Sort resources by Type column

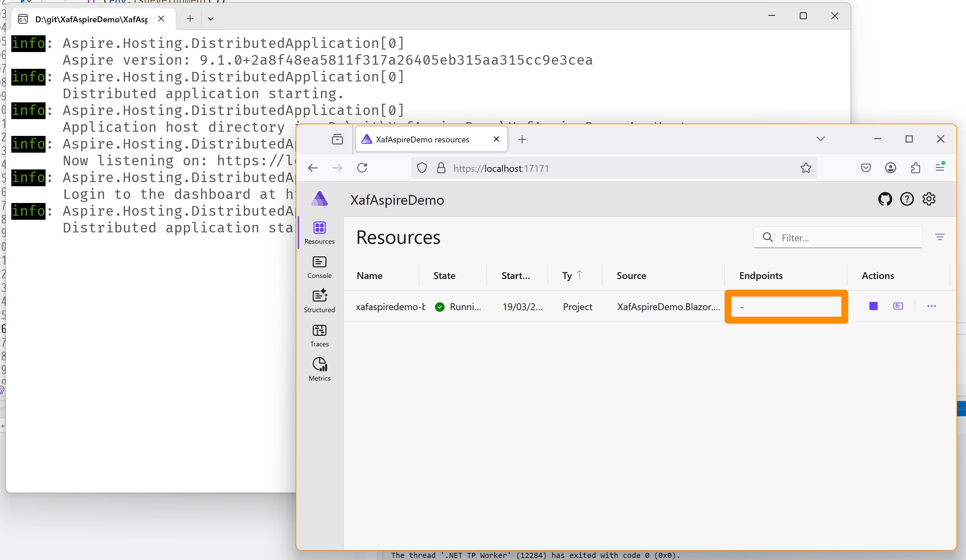click(567, 276)
